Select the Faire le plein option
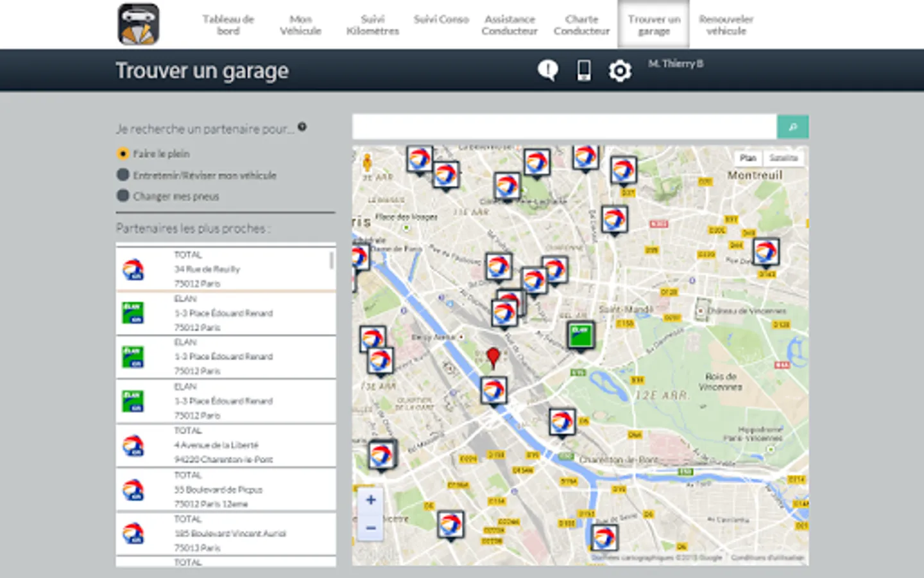Image resolution: width=924 pixels, height=578 pixels. pos(122,153)
